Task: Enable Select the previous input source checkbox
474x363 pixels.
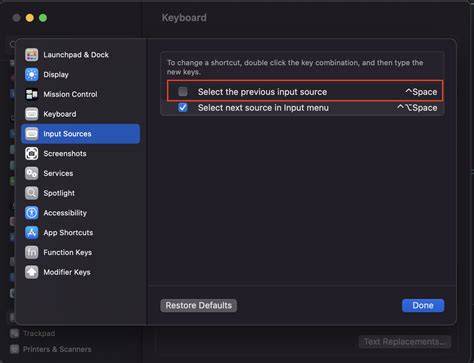Action: click(183, 91)
